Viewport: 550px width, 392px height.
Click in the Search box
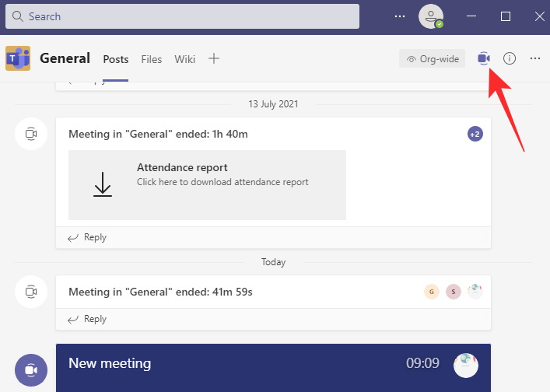point(183,16)
